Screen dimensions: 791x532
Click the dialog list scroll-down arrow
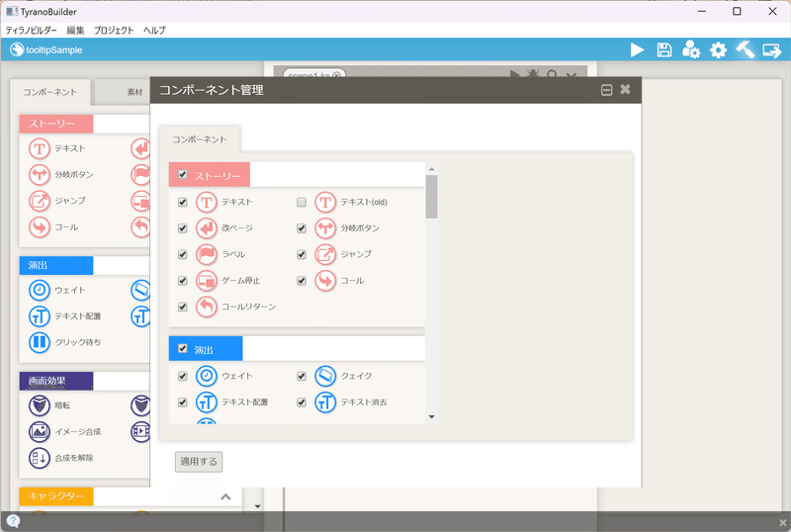click(x=431, y=417)
